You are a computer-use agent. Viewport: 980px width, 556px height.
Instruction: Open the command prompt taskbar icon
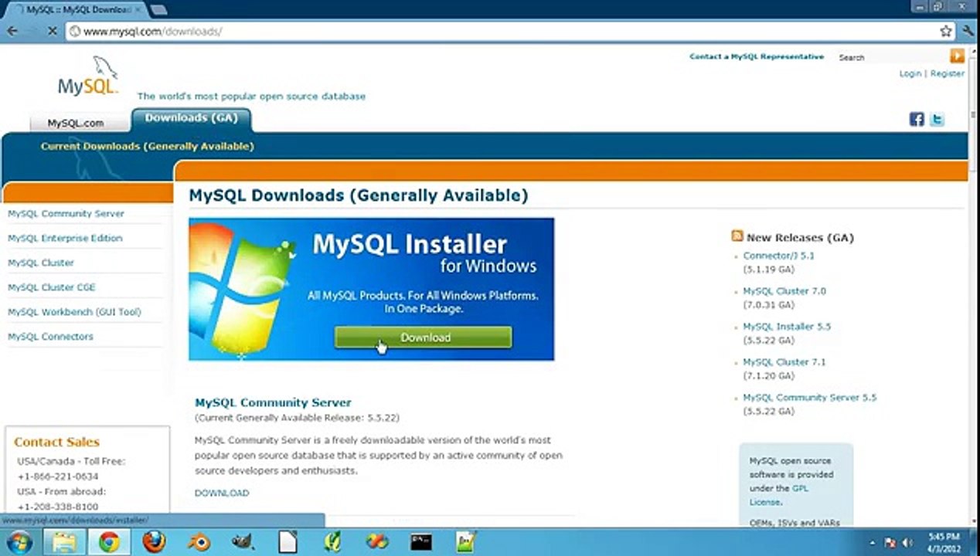tap(421, 542)
